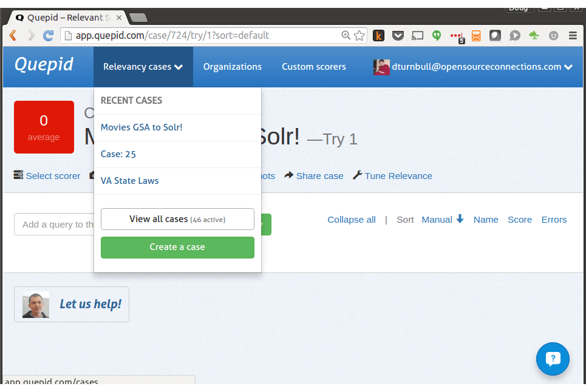Click the Select scorer link
The width and height of the screenshot is (586, 392).
pyautogui.click(x=47, y=176)
